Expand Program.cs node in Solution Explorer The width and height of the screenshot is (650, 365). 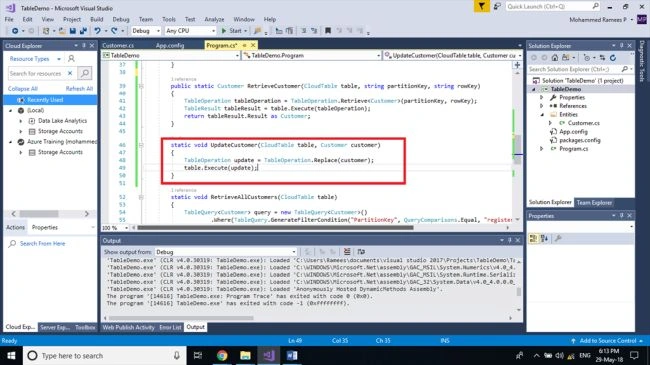coord(541,148)
